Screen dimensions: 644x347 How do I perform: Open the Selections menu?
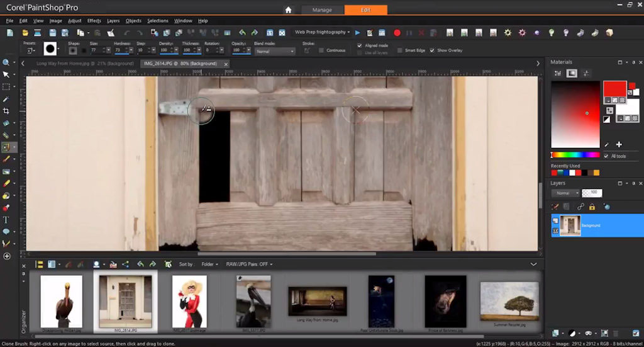coord(158,21)
